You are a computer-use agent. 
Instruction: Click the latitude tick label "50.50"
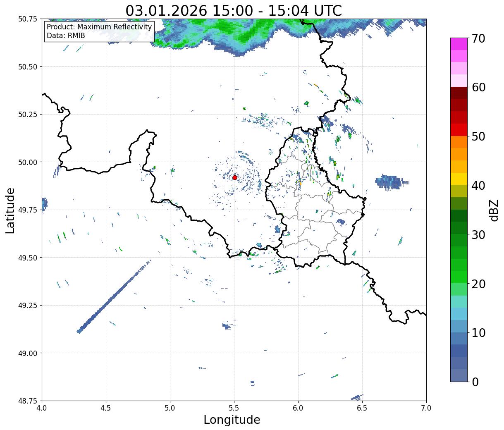tap(28, 67)
